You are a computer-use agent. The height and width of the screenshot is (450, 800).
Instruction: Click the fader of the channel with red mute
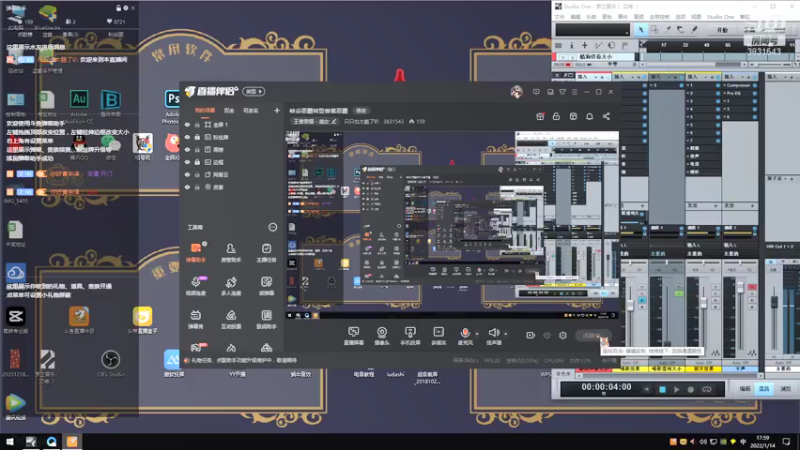[740, 288]
